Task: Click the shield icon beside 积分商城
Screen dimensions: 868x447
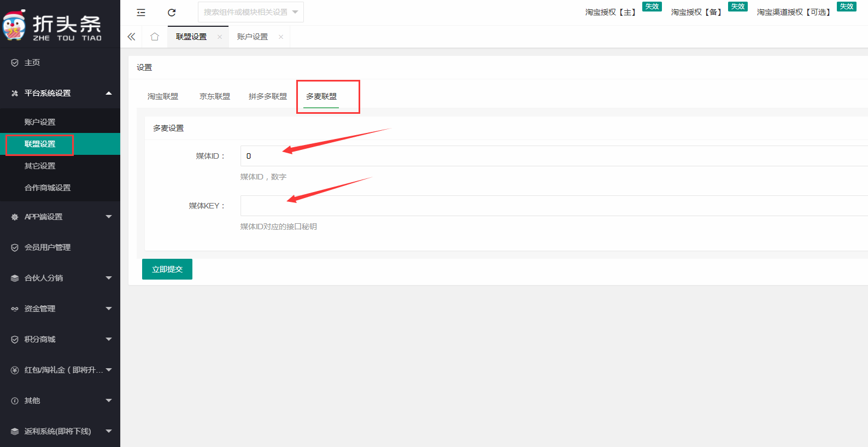Action: pyautogui.click(x=15, y=340)
